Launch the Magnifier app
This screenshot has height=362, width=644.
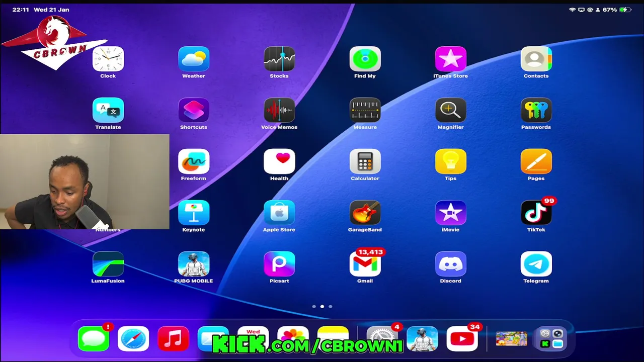[x=450, y=110]
